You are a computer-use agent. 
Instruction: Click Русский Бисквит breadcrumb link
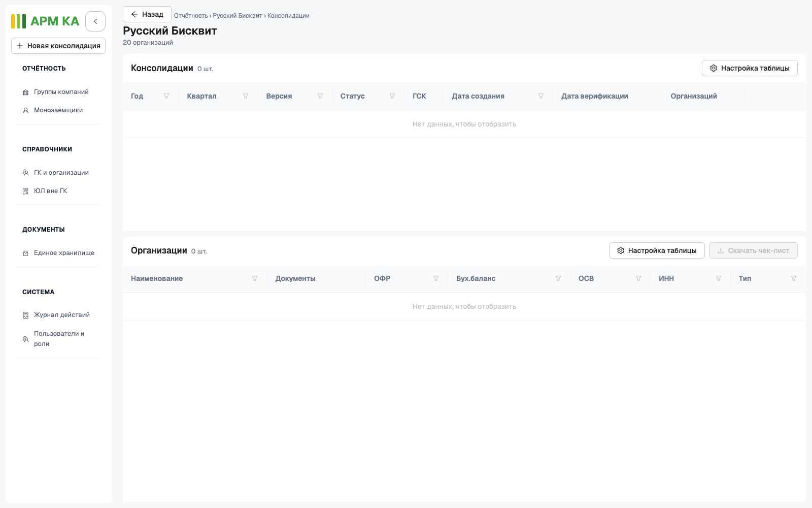point(238,16)
